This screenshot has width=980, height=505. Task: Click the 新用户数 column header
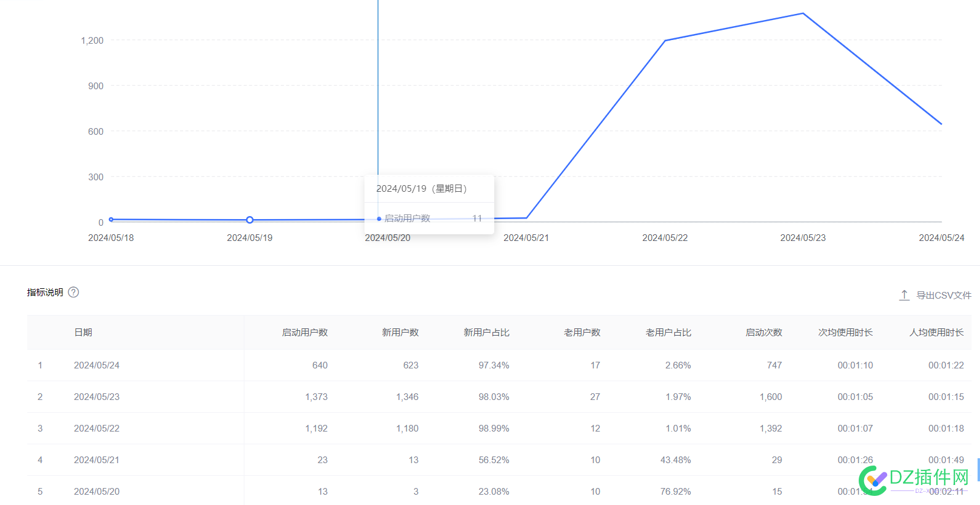click(x=400, y=332)
